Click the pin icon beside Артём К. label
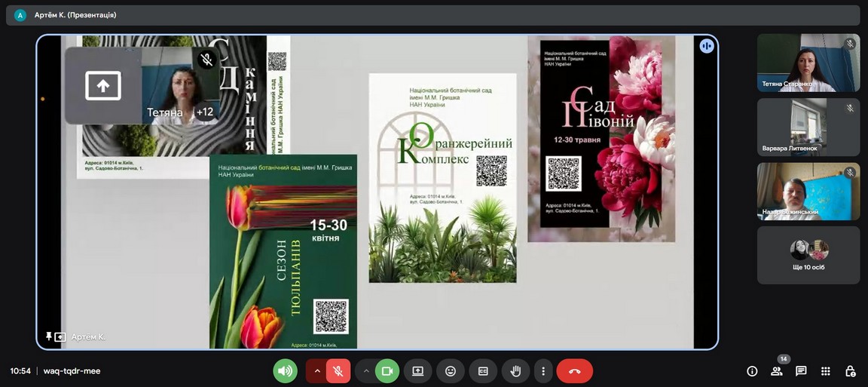The image size is (868, 387). point(49,336)
